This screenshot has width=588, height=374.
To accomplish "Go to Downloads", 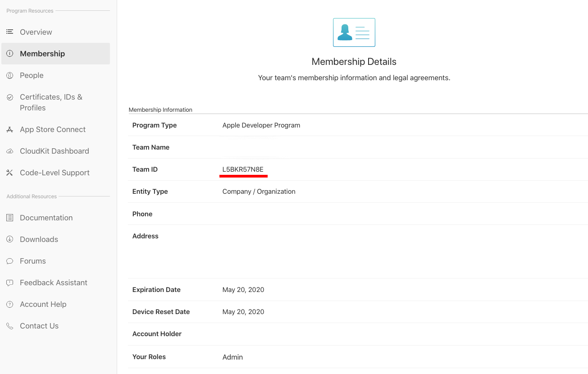I will (x=39, y=239).
